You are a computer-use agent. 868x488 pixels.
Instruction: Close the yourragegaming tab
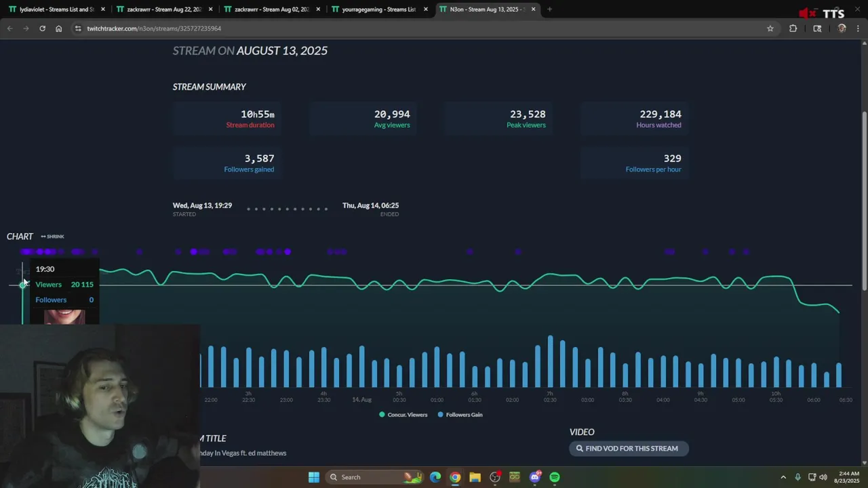coord(426,9)
